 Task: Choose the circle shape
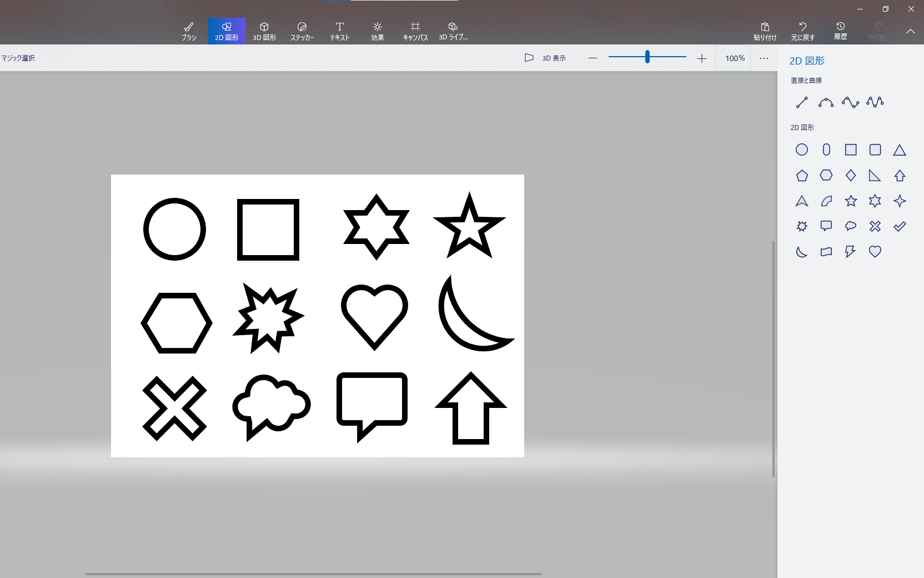click(802, 150)
